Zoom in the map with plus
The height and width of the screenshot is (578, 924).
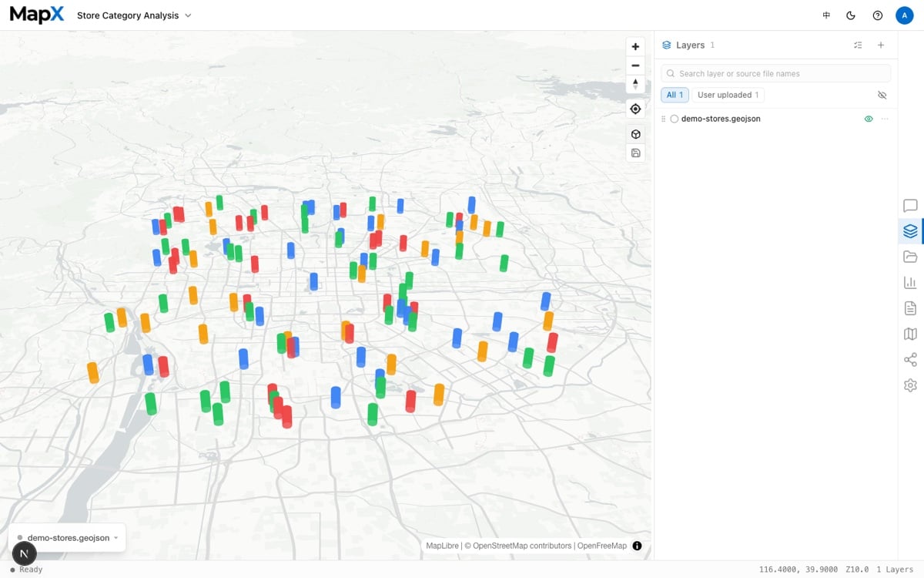(x=635, y=46)
